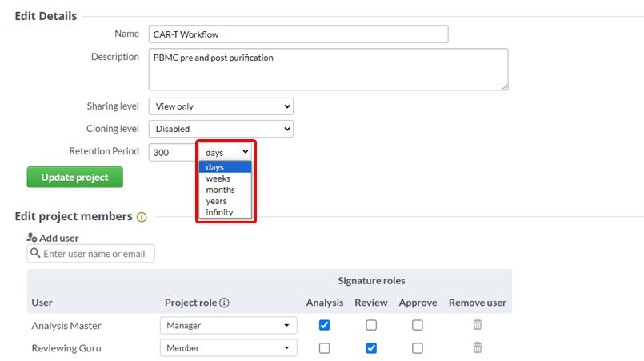
Task: Click the Analysis Master user name
Action: point(66,326)
